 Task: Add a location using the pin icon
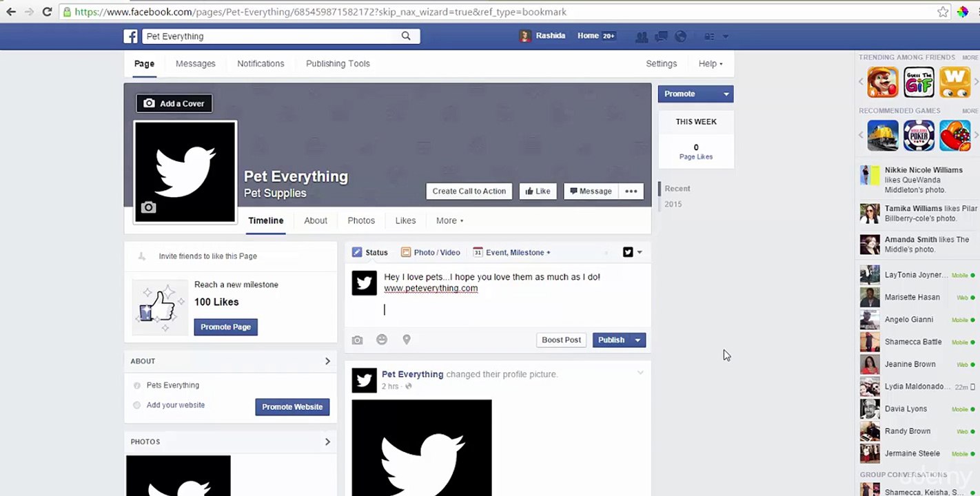coord(407,340)
